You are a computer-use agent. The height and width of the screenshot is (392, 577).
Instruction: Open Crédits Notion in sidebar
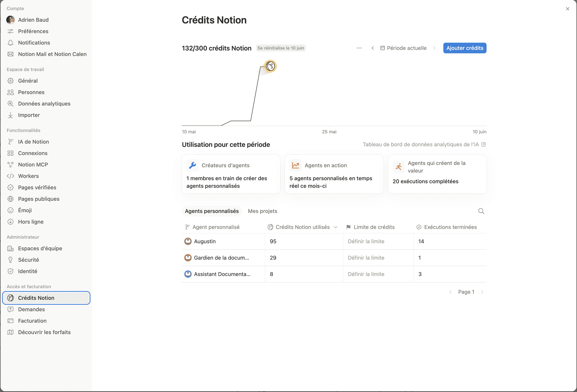(x=46, y=298)
